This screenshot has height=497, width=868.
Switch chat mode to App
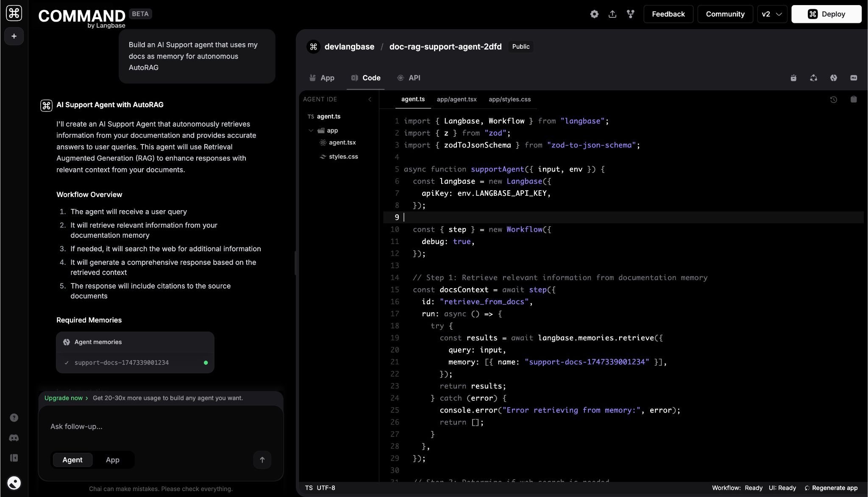tap(112, 460)
